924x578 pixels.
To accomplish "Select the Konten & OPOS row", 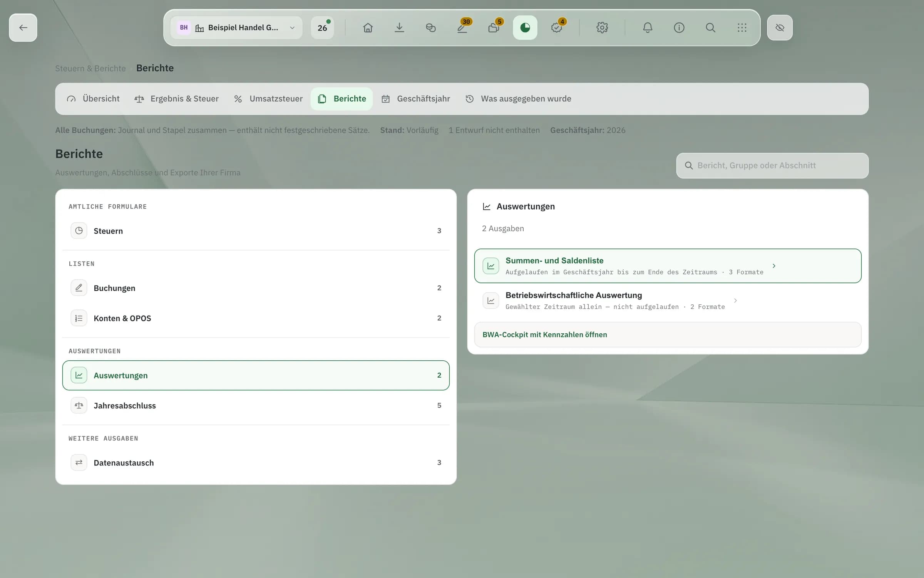I will pyautogui.click(x=256, y=318).
